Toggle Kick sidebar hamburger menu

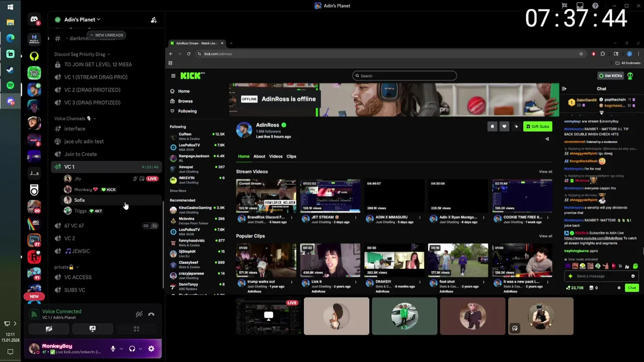(x=173, y=76)
